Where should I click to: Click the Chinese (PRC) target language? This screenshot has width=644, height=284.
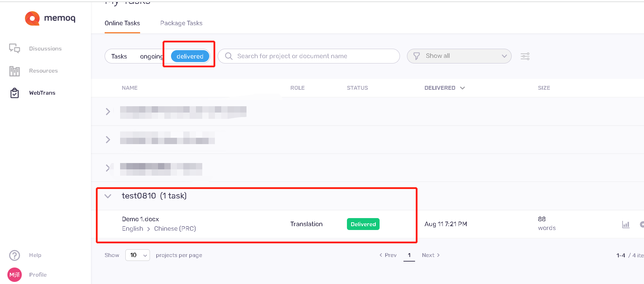[x=175, y=229]
